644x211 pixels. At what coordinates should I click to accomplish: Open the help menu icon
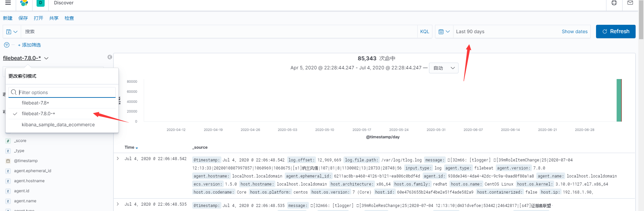click(x=614, y=3)
